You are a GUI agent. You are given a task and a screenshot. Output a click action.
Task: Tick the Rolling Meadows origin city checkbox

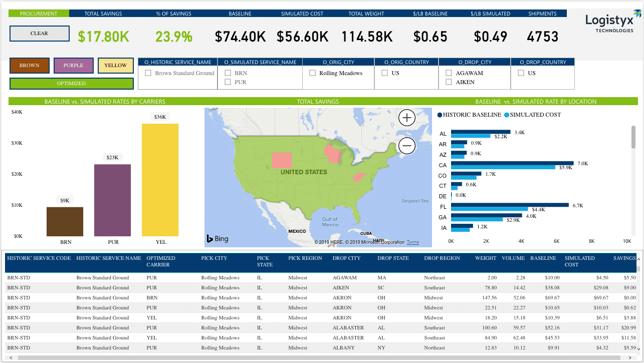[313, 73]
